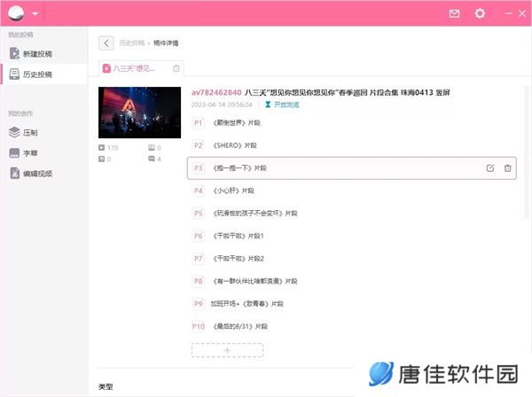The height and width of the screenshot is (397, 532).
Task: Click the danmaku count icon above comments
Action: 152,148
